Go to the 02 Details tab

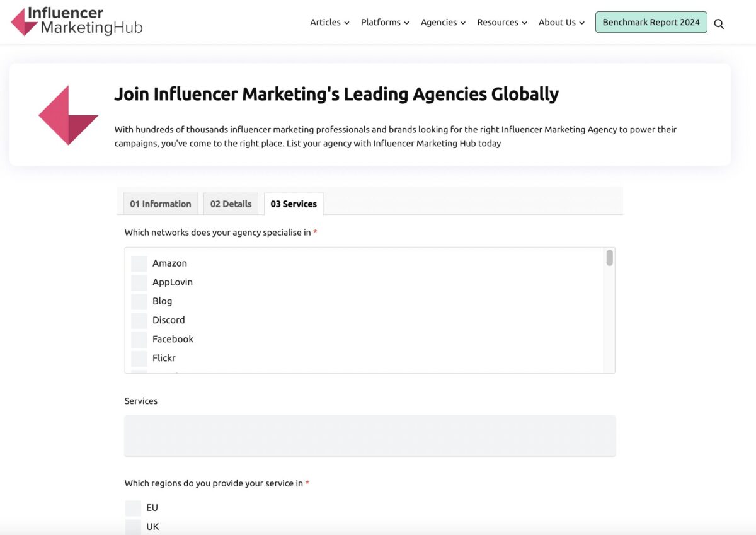click(x=231, y=204)
